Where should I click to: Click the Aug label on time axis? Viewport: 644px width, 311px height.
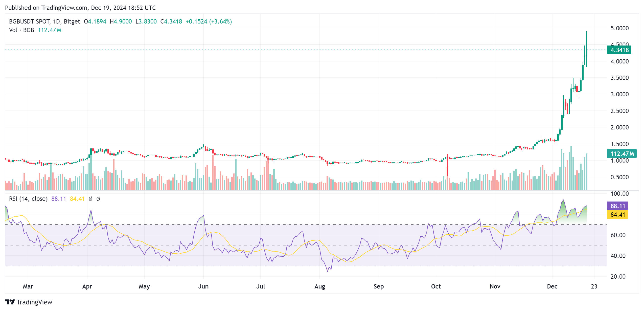320,287
